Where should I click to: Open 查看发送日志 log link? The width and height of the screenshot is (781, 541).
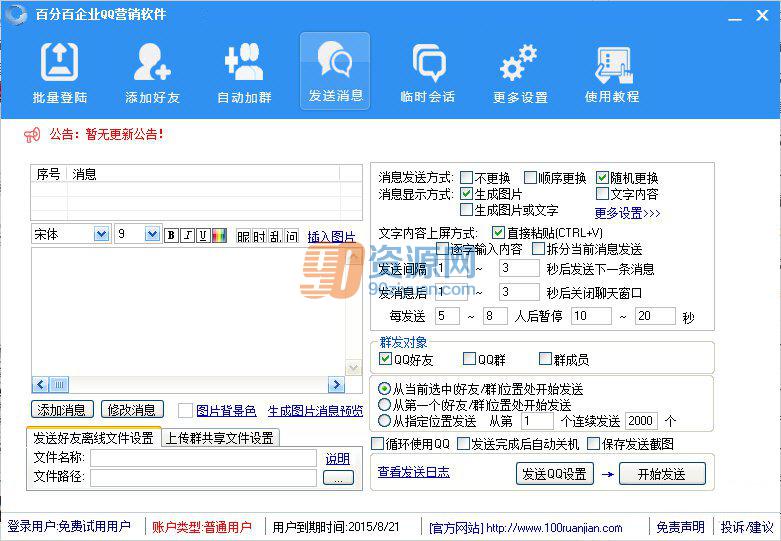[x=413, y=472]
